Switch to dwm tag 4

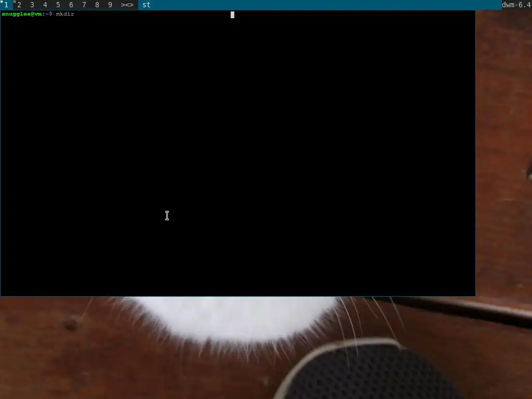[45, 5]
